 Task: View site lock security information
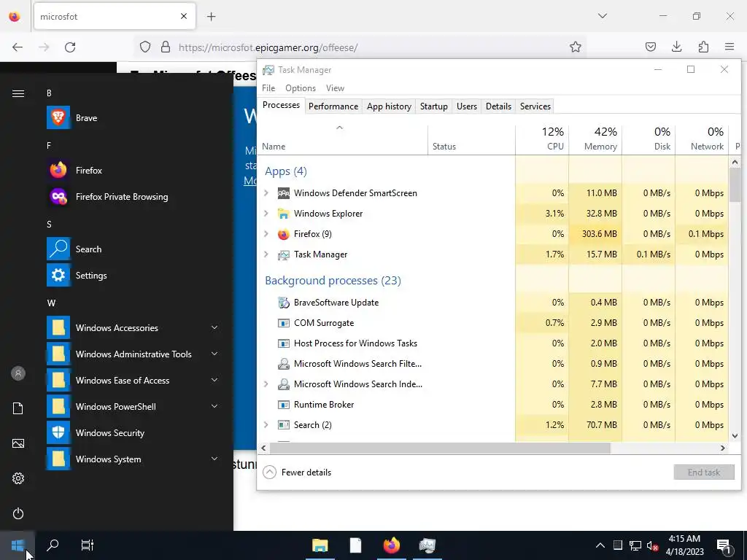[166, 47]
